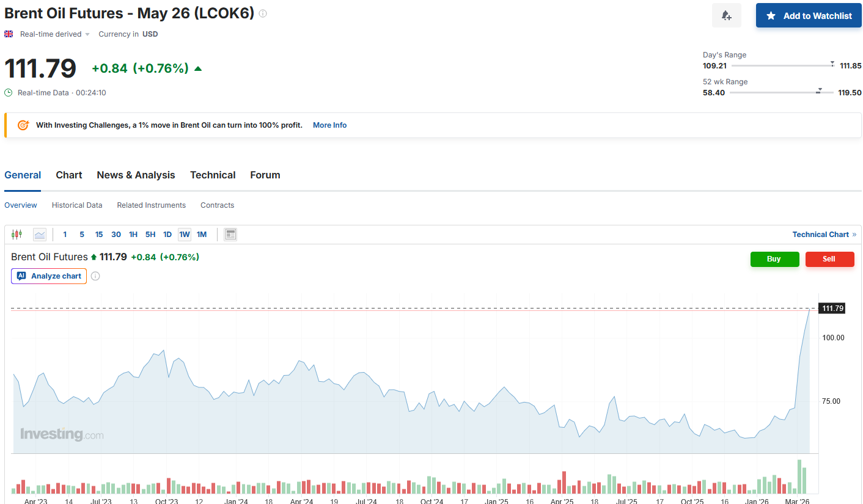Go to the Technical tab
Viewport: 863px width, 504px height.
click(213, 175)
